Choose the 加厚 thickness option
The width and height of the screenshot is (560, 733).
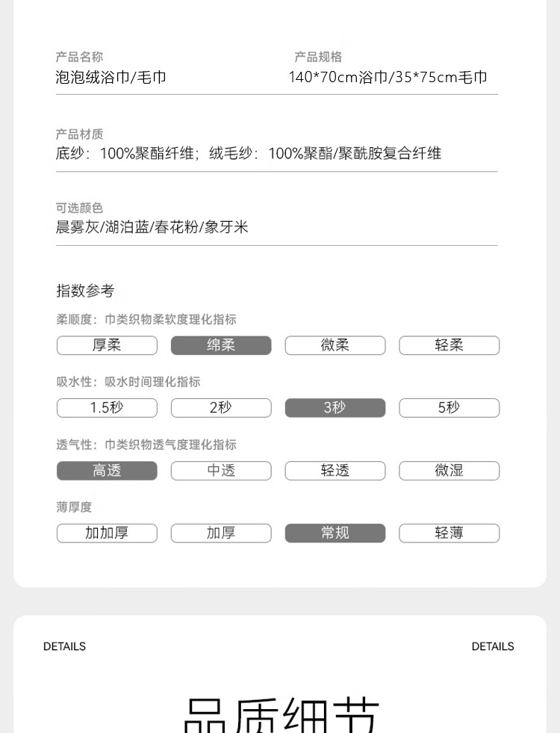pos(221,533)
